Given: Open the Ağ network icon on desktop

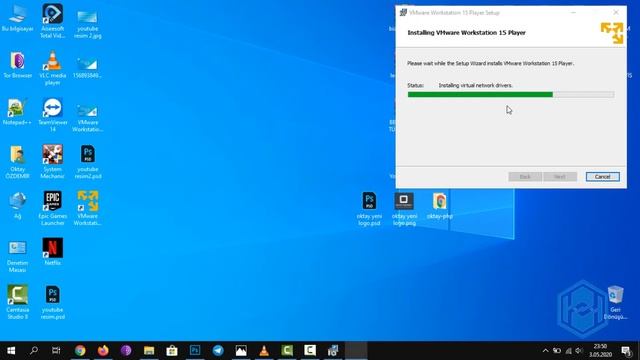Looking at the screenshot, I should (17, 205).
